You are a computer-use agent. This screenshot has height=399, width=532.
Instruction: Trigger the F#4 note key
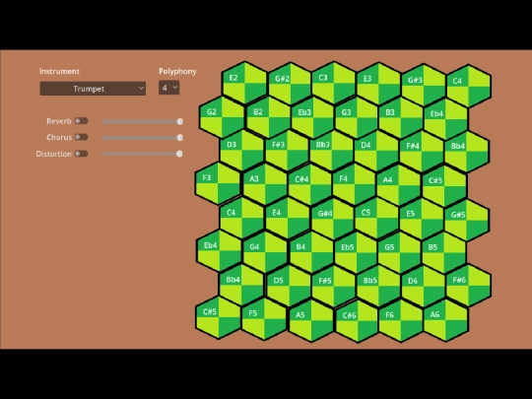tap(422, 152)
